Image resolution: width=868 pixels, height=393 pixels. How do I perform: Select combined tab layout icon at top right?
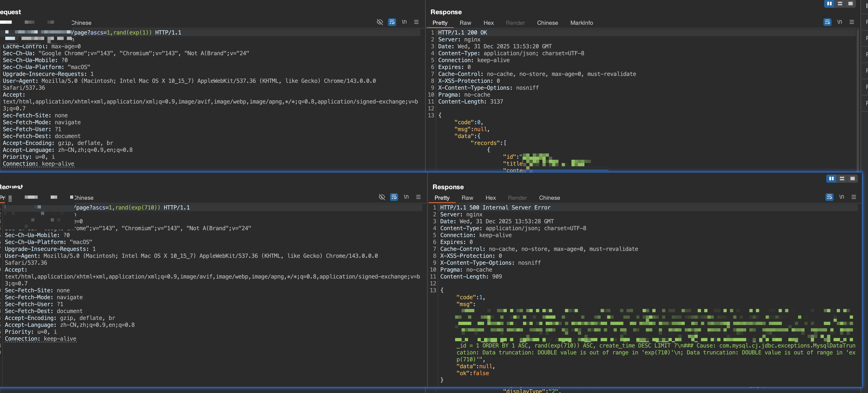coord(851,4)
